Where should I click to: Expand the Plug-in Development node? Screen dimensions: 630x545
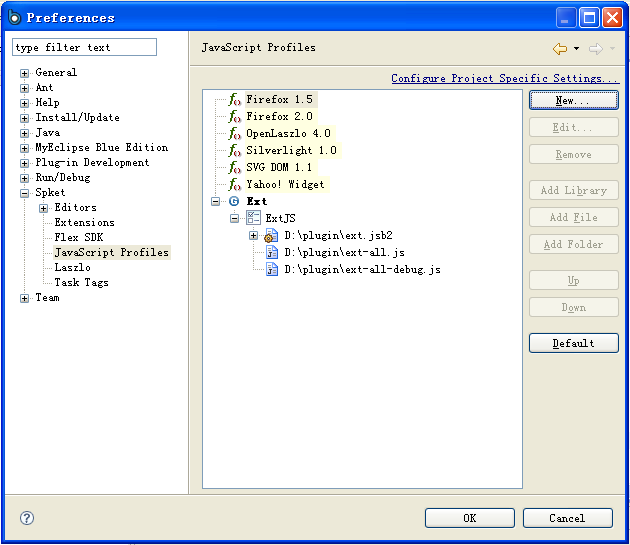point(25,163)
